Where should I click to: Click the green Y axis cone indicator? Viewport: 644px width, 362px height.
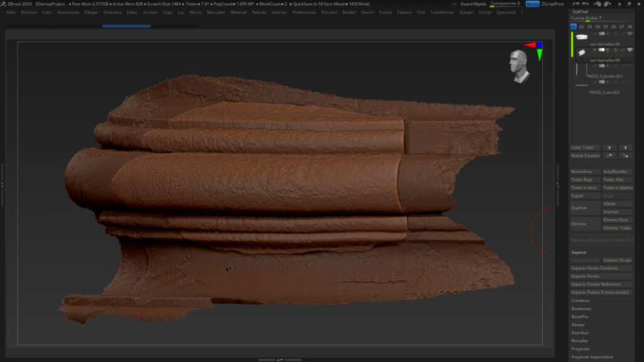click(x=540, y=55)
